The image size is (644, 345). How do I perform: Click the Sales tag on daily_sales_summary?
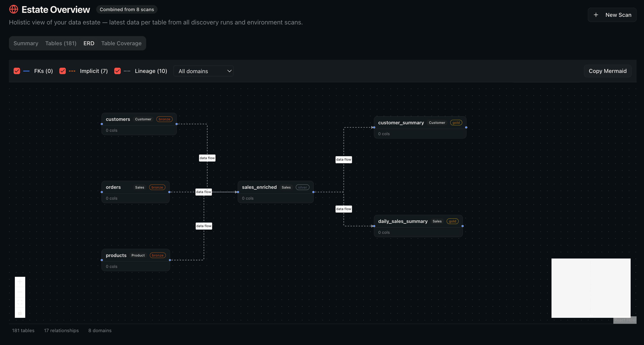437,221
